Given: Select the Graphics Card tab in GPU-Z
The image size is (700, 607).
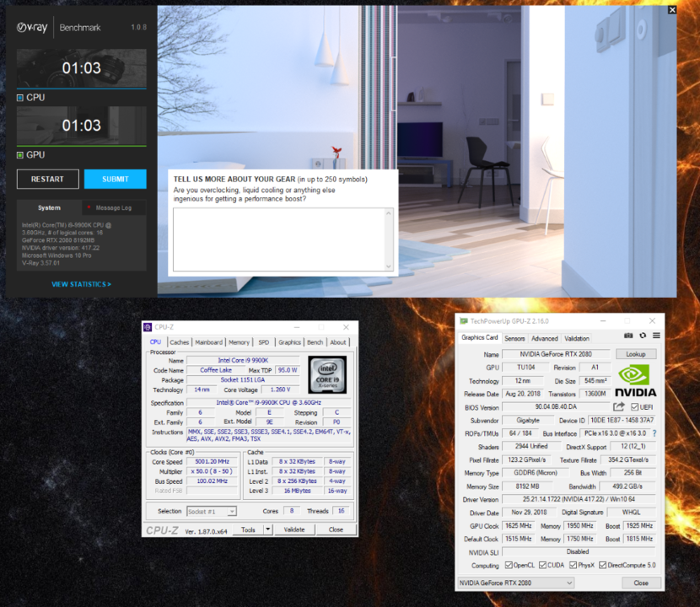Looking at the screenshot, I should tap(480, 337).
